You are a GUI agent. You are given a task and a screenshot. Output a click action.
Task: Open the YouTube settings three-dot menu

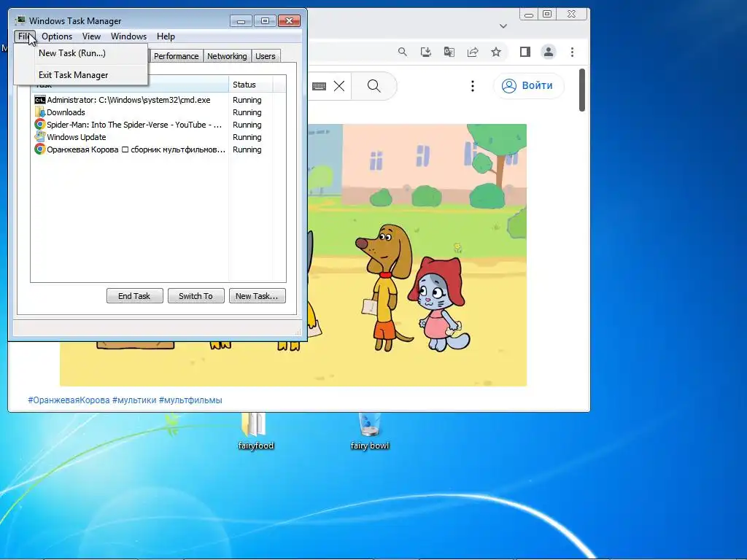point(473,86)
